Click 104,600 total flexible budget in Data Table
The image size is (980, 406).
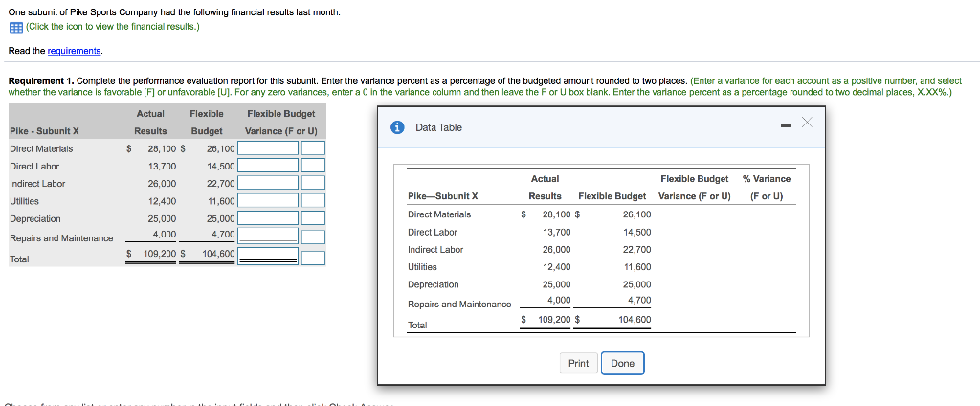(635, 319)
